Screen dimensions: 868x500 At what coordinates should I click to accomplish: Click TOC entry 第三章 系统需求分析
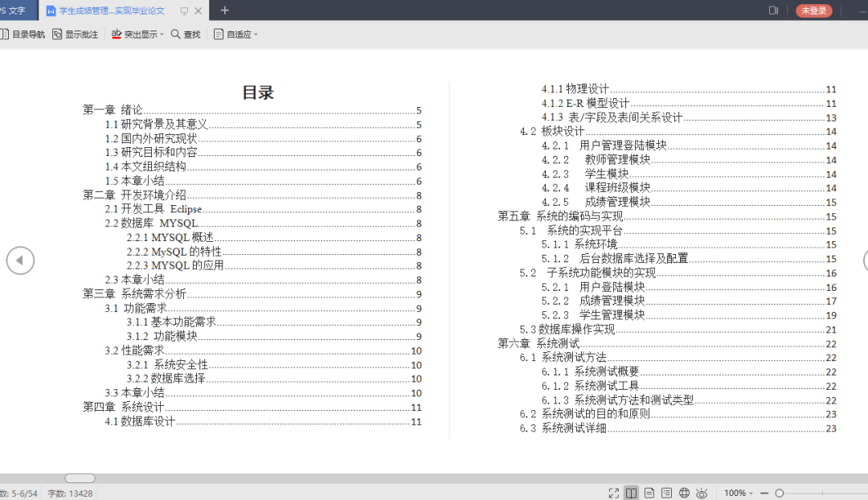click(x=252, y=294)
